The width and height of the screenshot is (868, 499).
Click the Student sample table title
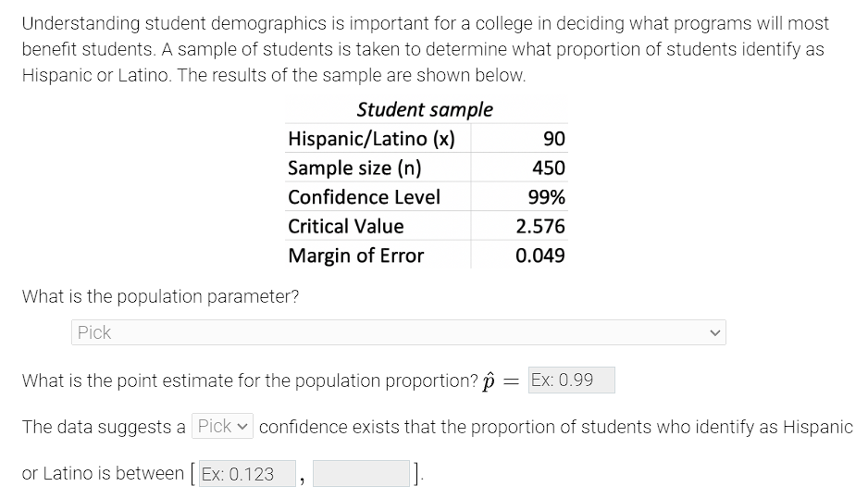tap(425, 109)
